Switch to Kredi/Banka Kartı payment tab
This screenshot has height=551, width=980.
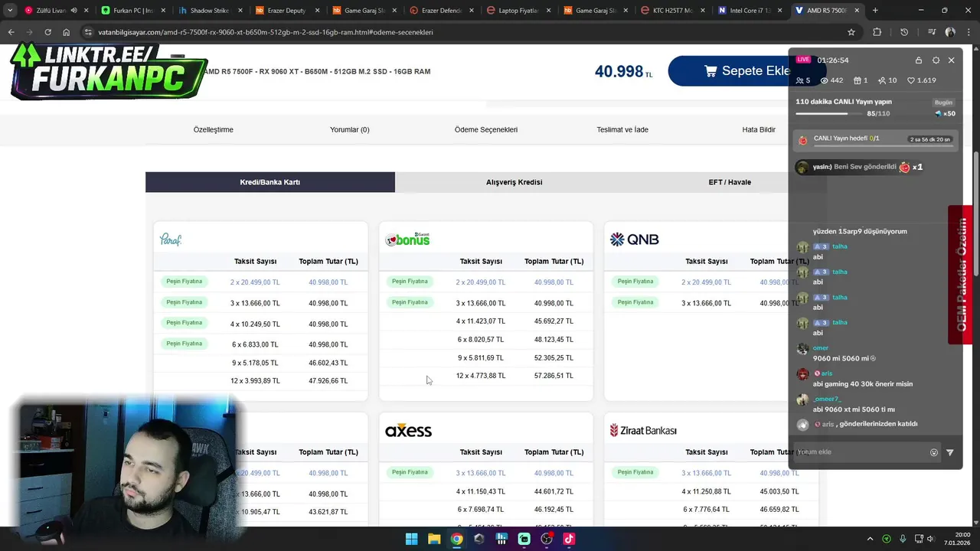270,182
